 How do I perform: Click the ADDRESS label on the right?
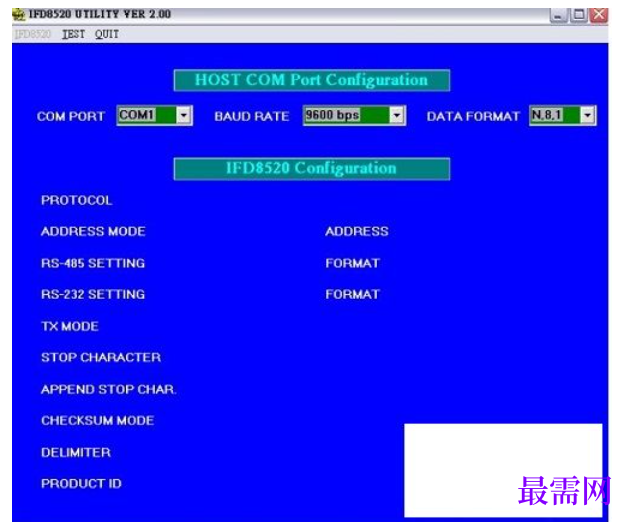[357, 231]
